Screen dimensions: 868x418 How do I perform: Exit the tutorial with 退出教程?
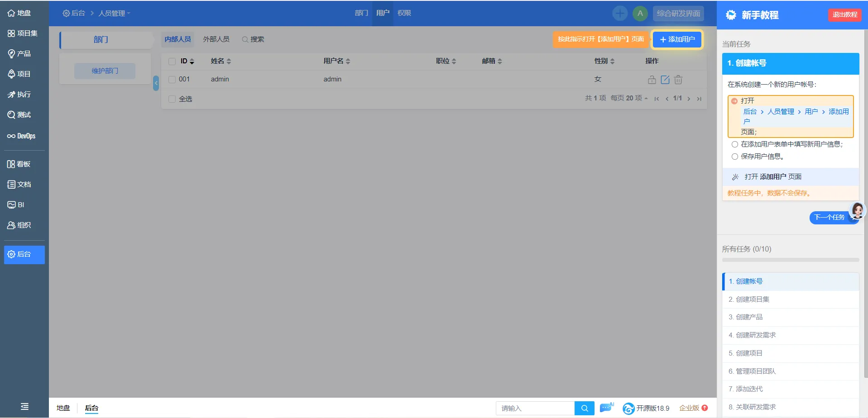[845, 15]
